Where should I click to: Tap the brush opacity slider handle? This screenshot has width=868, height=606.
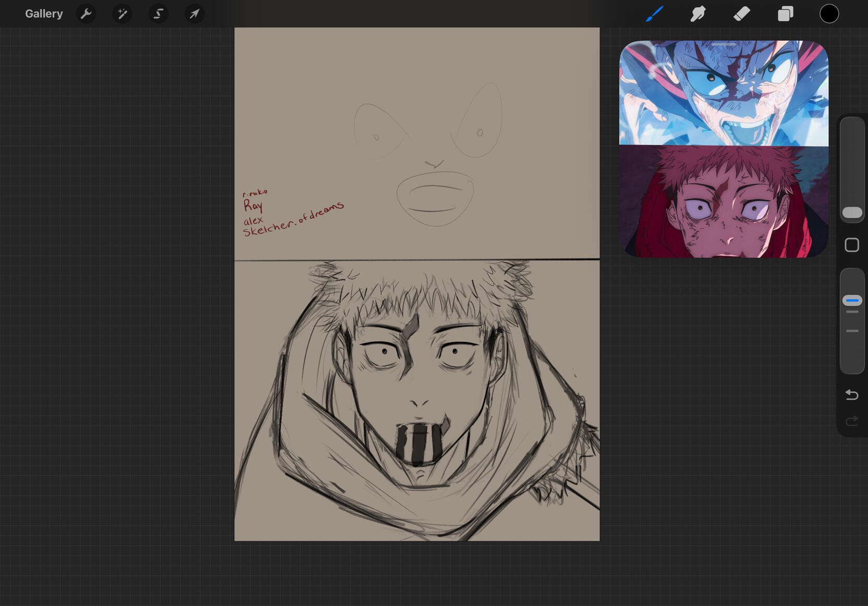click(x=852, y=300)
